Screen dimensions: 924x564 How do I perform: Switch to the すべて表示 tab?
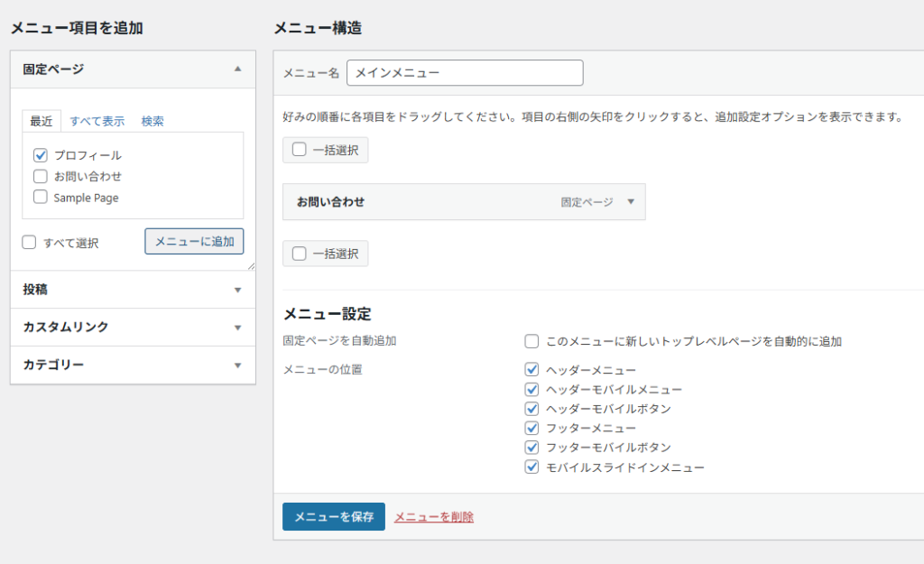point(97,121)
